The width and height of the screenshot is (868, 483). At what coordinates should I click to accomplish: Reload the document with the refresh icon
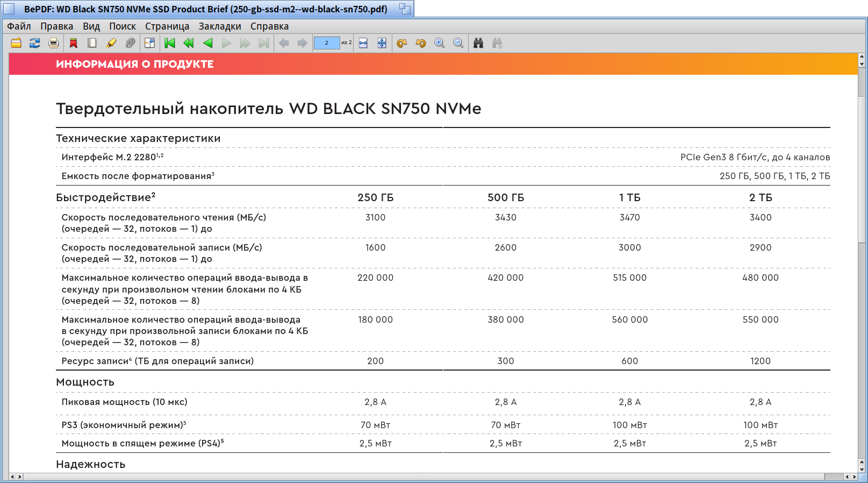35,43
